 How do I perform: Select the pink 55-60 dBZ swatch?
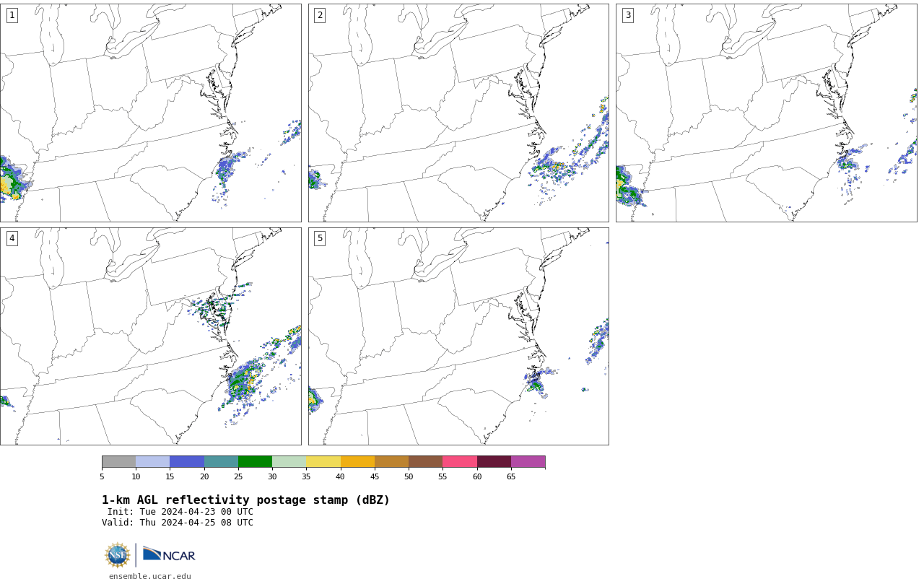[x=460, y=462]
